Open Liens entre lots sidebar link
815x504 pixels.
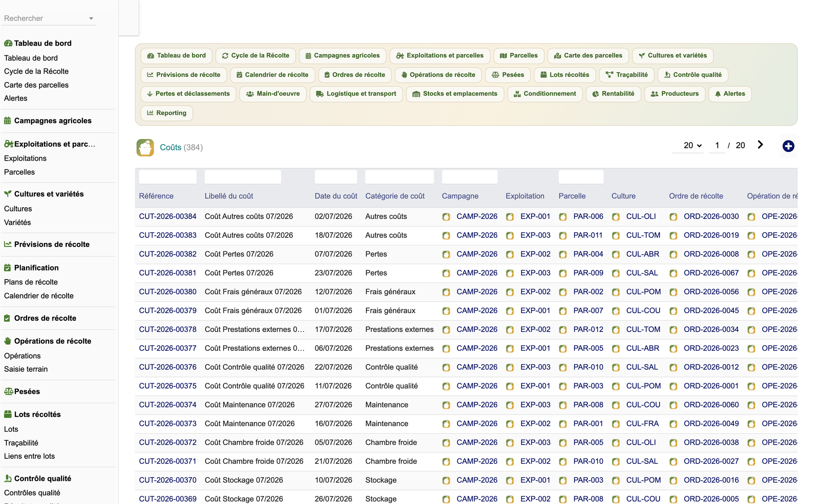pyautogui.click(x=29, y=456)
